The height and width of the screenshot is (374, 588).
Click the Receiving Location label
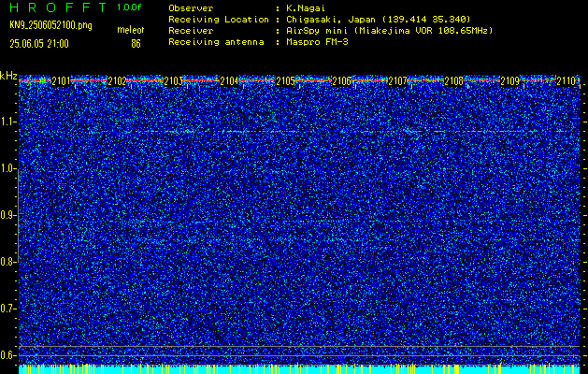pos(219,19)
